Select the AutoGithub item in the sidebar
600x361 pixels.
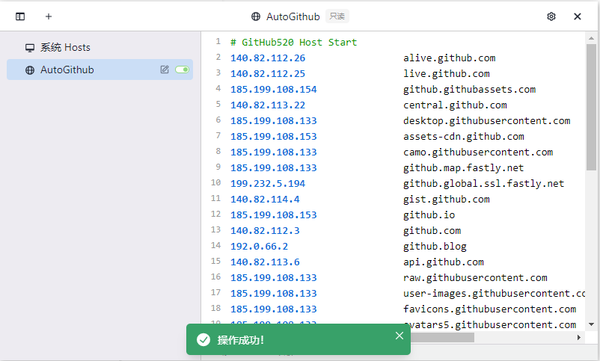click(99, 70)
